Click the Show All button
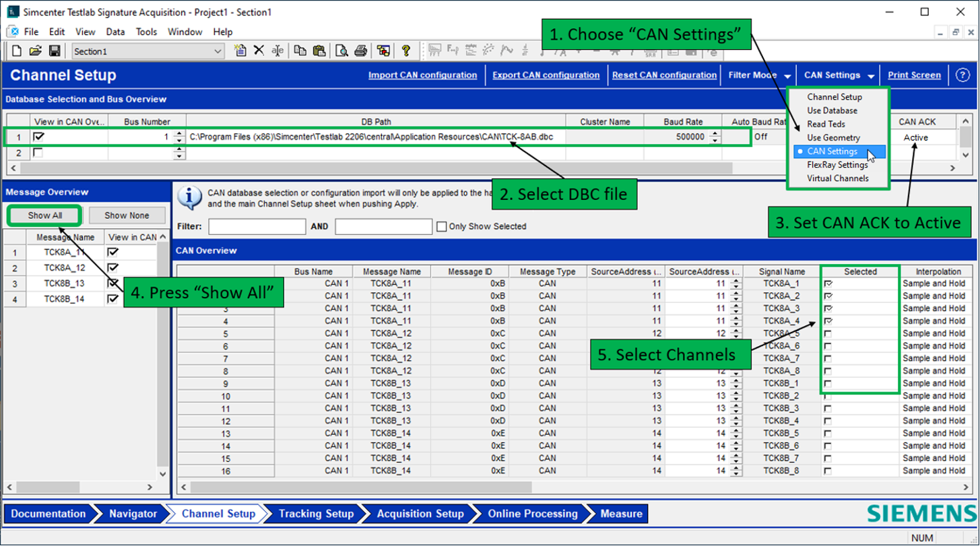 [x=45, y=215]
